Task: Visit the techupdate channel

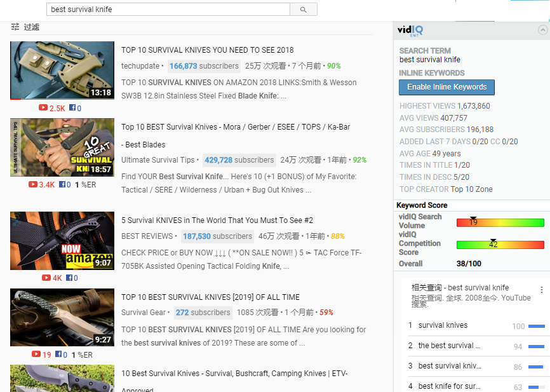Action: pyautogui.click(x=140, y=66)
